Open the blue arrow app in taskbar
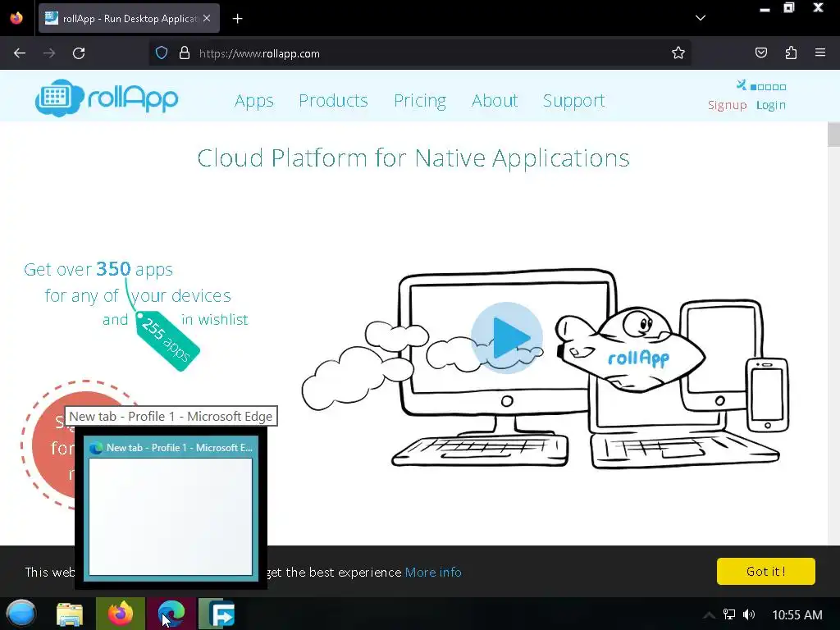Screen dimensions: 840x630 tap(217, 614)
